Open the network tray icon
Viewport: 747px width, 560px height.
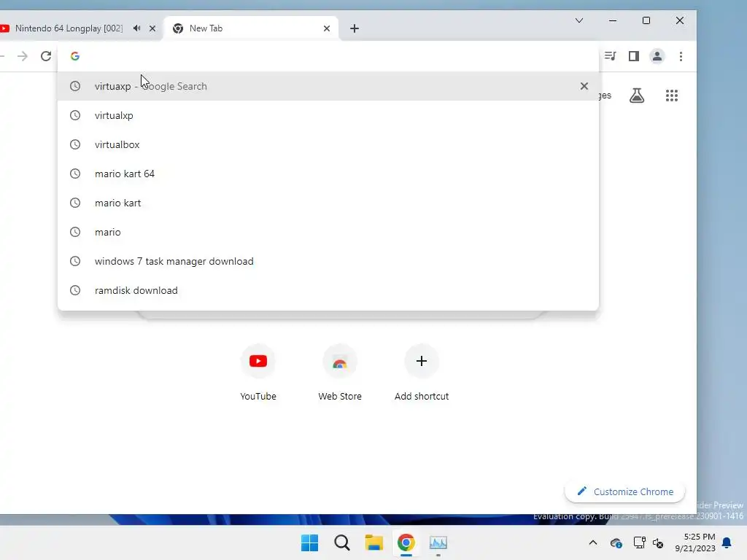[639, 542]
